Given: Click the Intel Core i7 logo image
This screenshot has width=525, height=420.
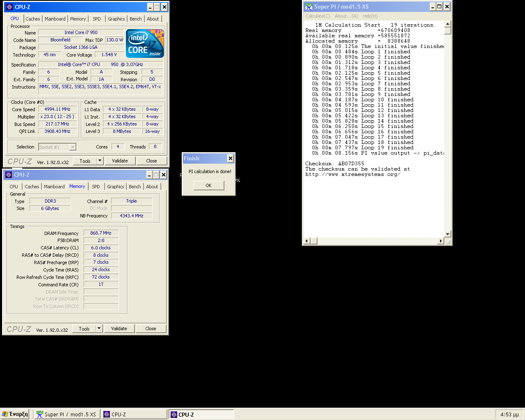Looking at the screenshot, I should (145, 43).
